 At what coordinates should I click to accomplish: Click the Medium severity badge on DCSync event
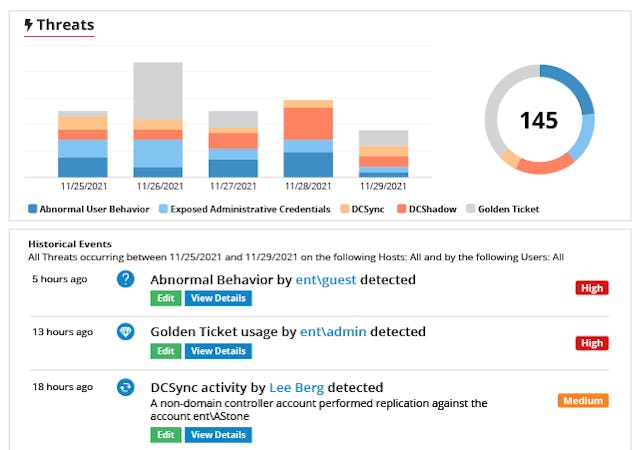point(582,401)
